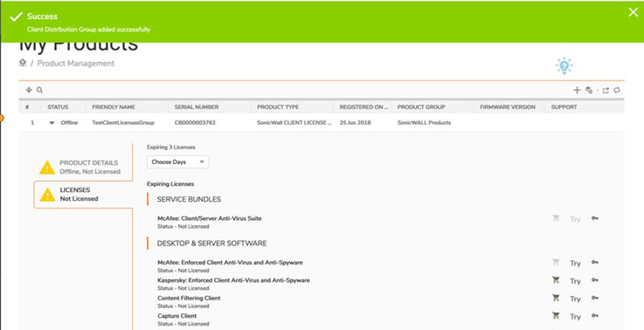
Task: Open the lightbulb help tips icon
Action: coord(564,65)
